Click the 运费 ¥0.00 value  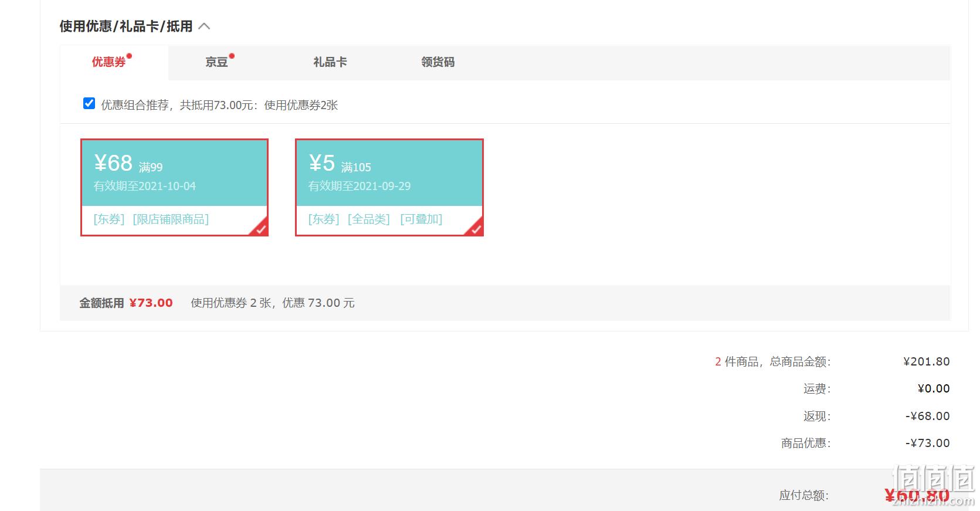coord(934,389)
